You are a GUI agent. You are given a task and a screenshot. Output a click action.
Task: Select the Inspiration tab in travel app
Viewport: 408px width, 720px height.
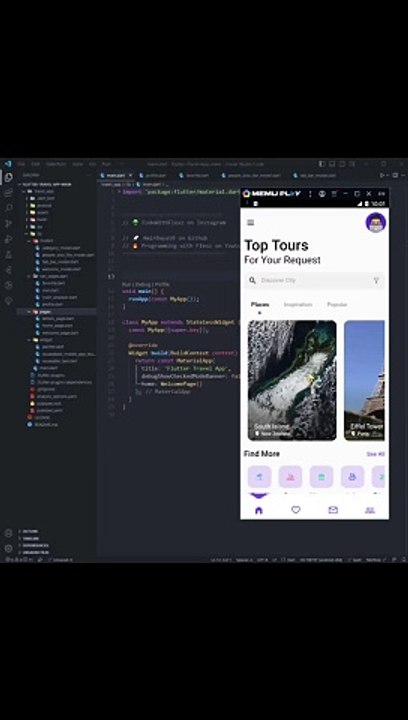pyautogui.click(x=298, y=304)
